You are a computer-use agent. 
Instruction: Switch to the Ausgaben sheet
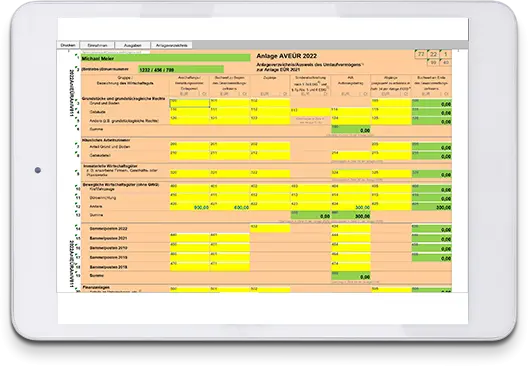tap(133, 45)
